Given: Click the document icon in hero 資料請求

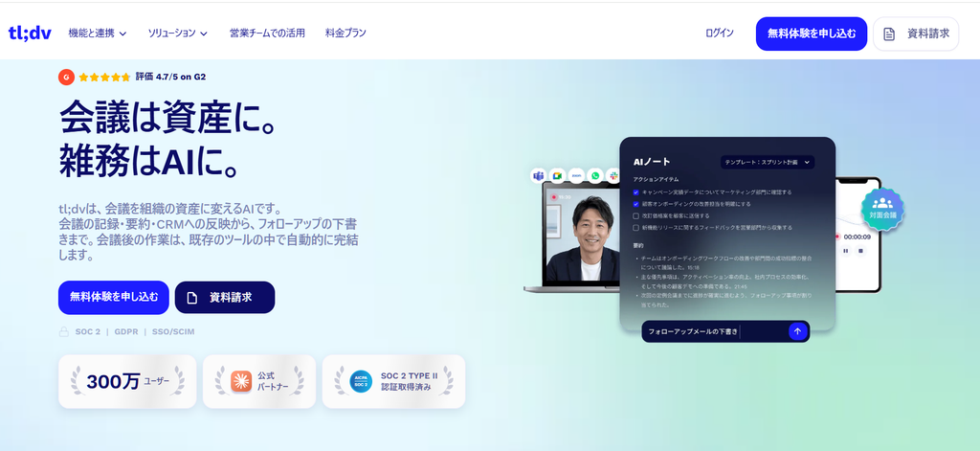Looking at the screenshot, I should [x=192, y=298].
